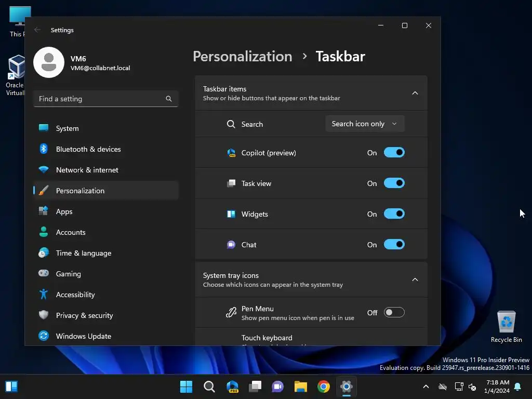This screenshot has height=399, width=532.
Task: Click the Wi-Fi icon beside Network & internet
Action: click(44, 169)
